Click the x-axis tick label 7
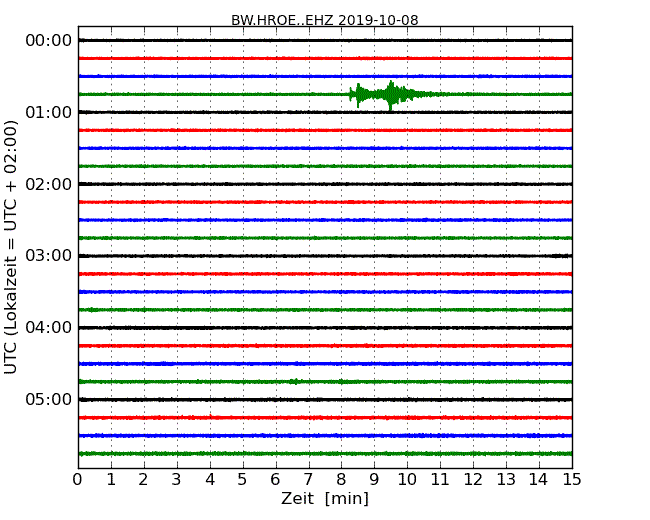This screenshot has width=650, height=520. click(x=308, y=480)
